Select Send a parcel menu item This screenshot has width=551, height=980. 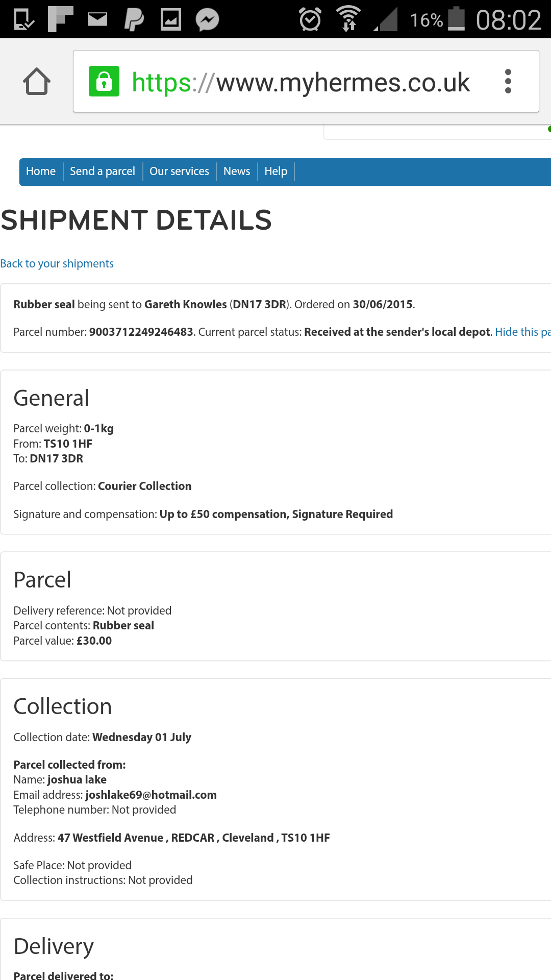(103, 171)
